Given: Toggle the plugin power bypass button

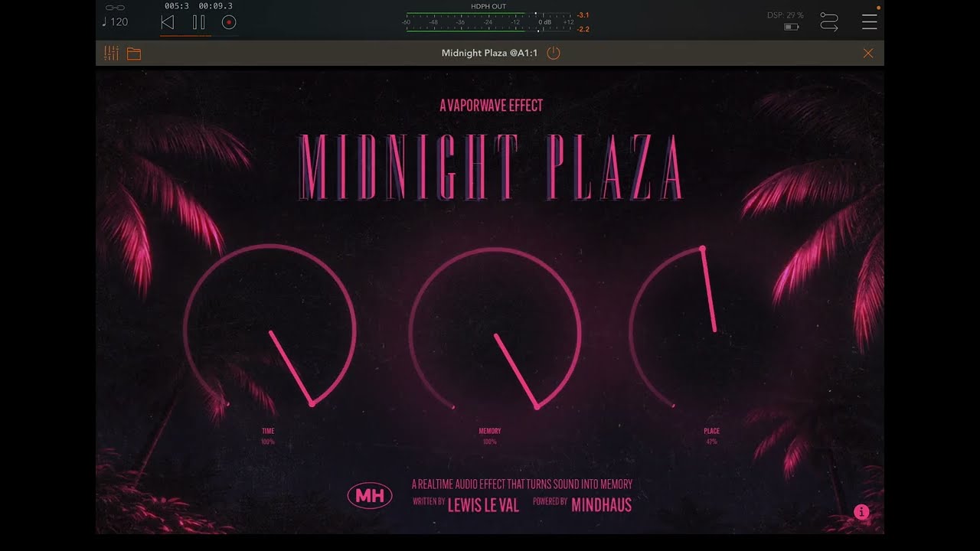Looking at the screenshot, I should click(554, 53).
